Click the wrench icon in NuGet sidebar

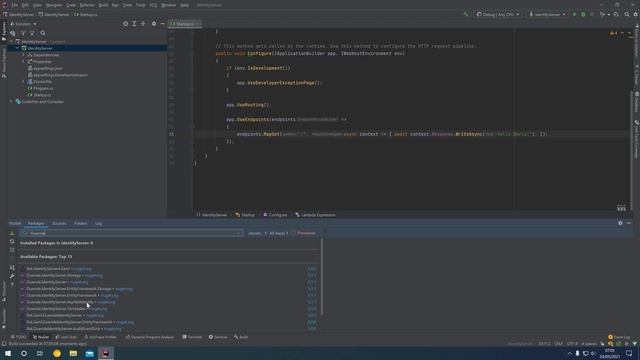[12, 276]
